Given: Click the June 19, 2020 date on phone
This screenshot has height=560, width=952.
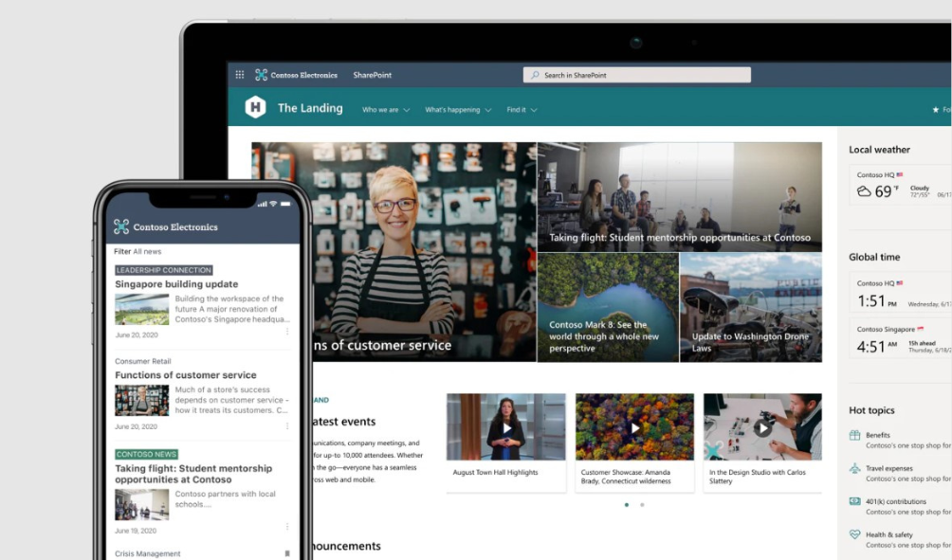Looking at the screenshot, I should [136, 531].
